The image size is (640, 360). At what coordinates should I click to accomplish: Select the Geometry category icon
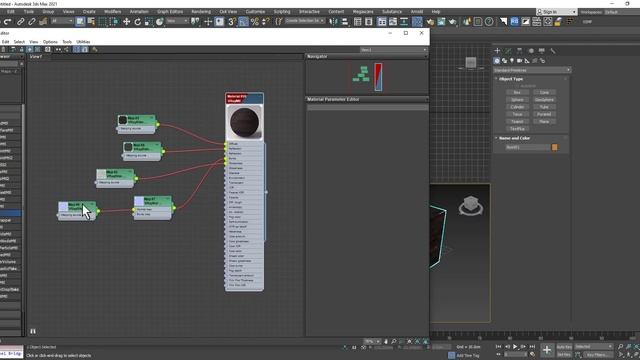pos(497,61)
